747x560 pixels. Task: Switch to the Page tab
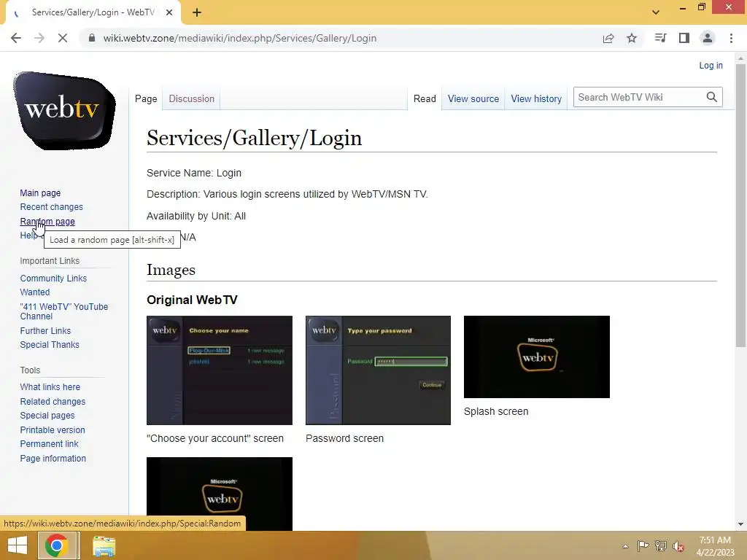(x=146, y=98)
